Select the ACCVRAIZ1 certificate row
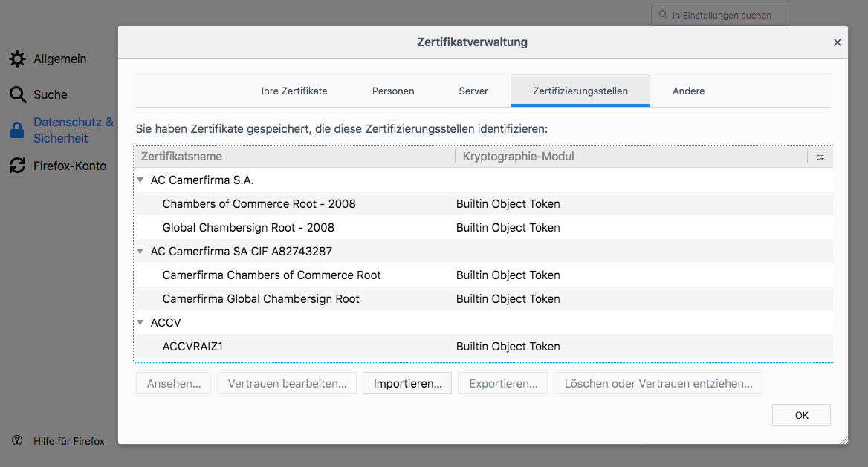 coord(192,346)
